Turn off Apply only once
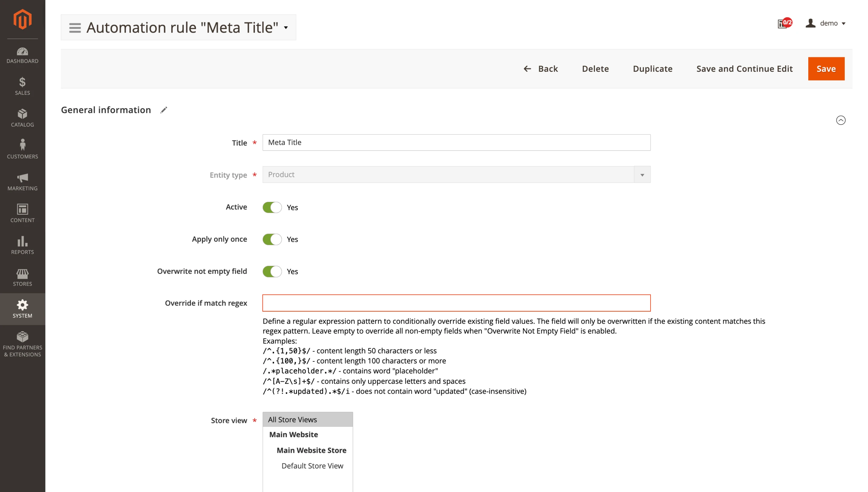 272,239
